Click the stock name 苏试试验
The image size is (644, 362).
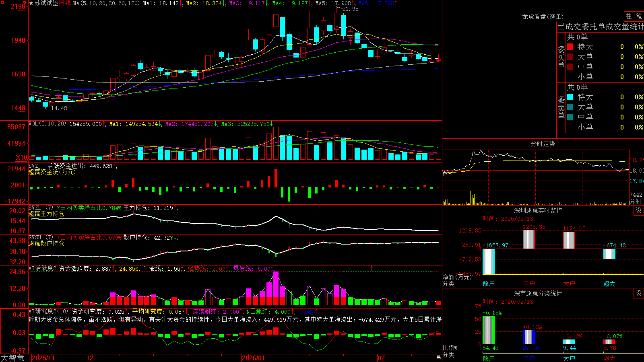46,3
